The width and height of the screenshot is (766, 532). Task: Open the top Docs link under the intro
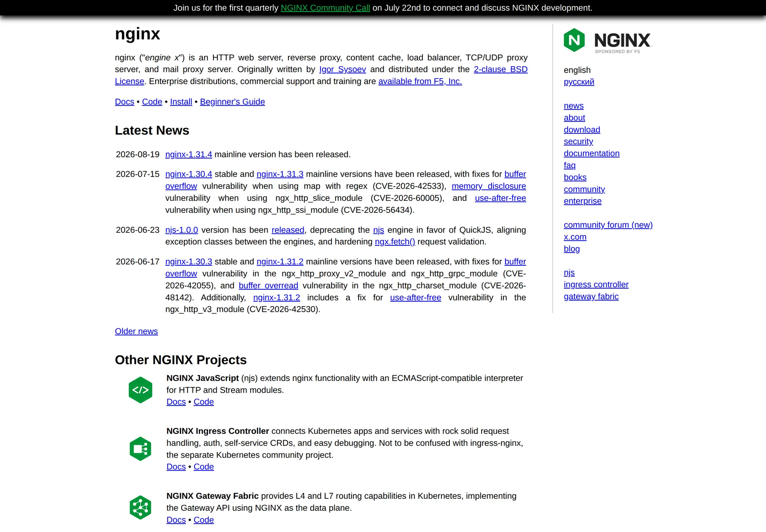124,102
